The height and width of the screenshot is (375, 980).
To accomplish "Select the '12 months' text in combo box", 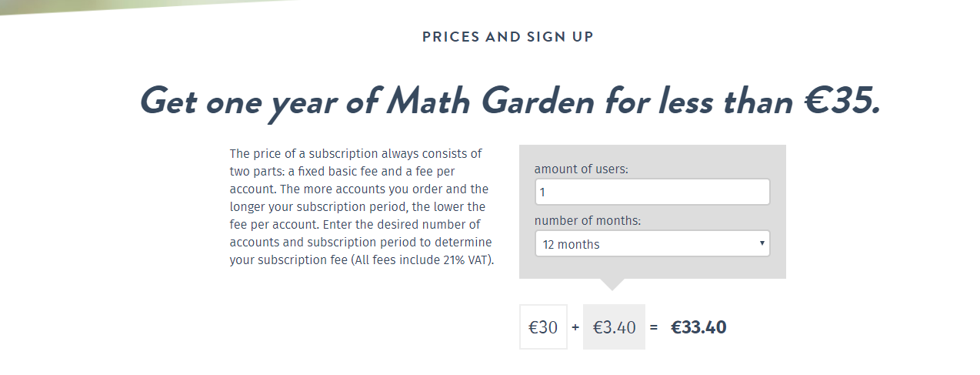I will (x=571, y=244).
